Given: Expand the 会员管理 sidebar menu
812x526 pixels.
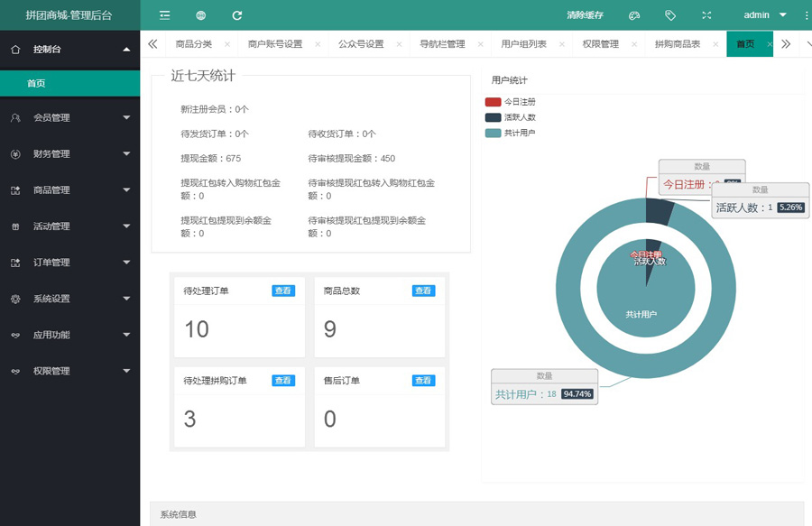Looking at the screenshot, I should [x=69, y=117].
